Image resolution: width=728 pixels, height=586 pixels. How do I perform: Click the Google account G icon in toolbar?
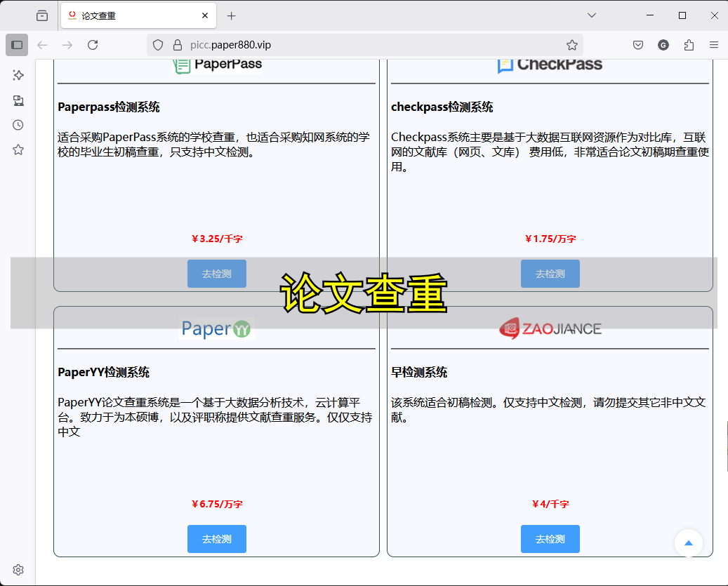pos(663,44)
